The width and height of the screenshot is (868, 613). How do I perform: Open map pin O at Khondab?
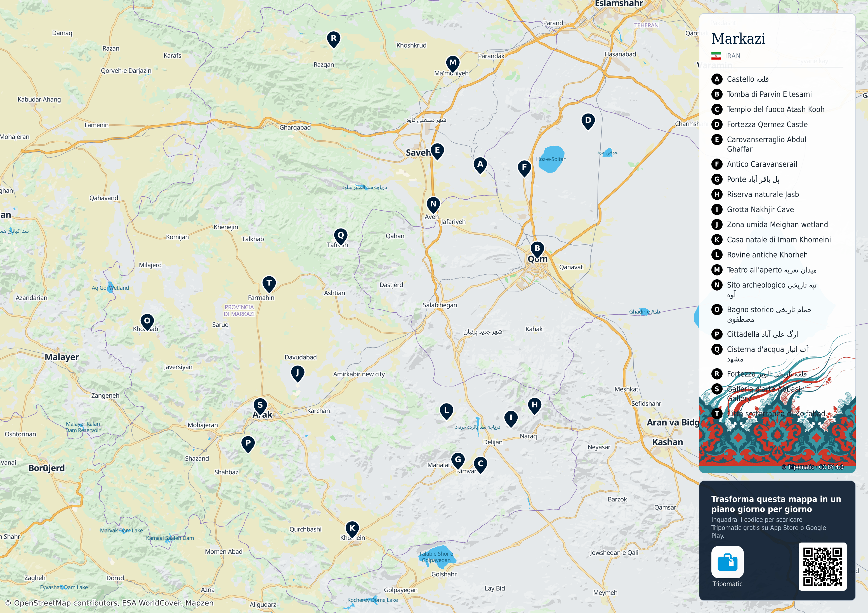pyautogui.click(x=147, y=322)
